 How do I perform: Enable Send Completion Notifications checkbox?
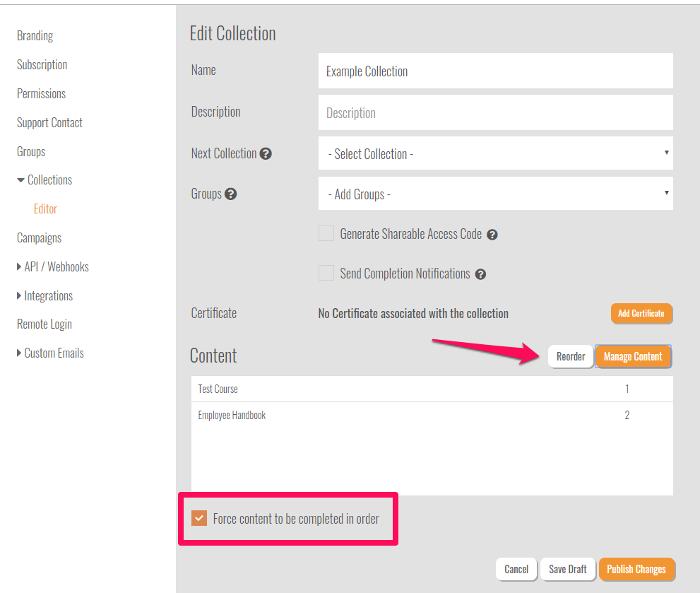pyautogui.click(x=326, y=274)
